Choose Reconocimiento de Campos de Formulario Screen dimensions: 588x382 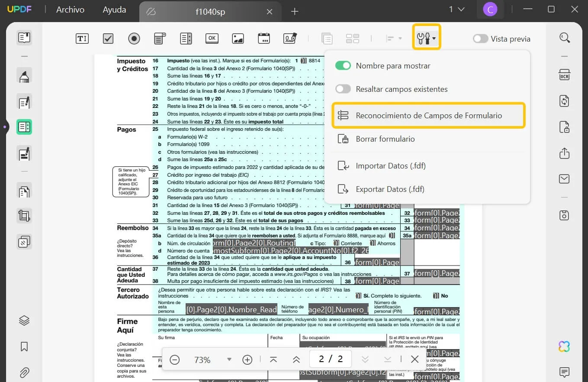click(428, 116)
